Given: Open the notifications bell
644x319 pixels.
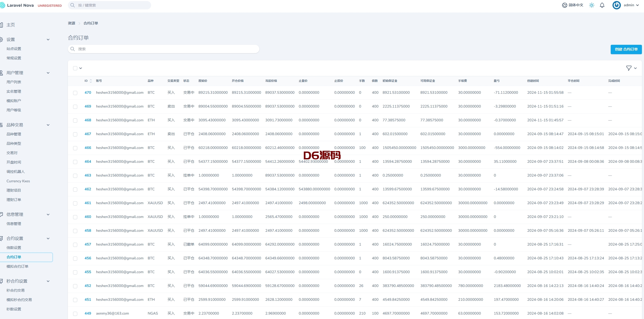Looking at the screenshot, I should pos(602,5).
